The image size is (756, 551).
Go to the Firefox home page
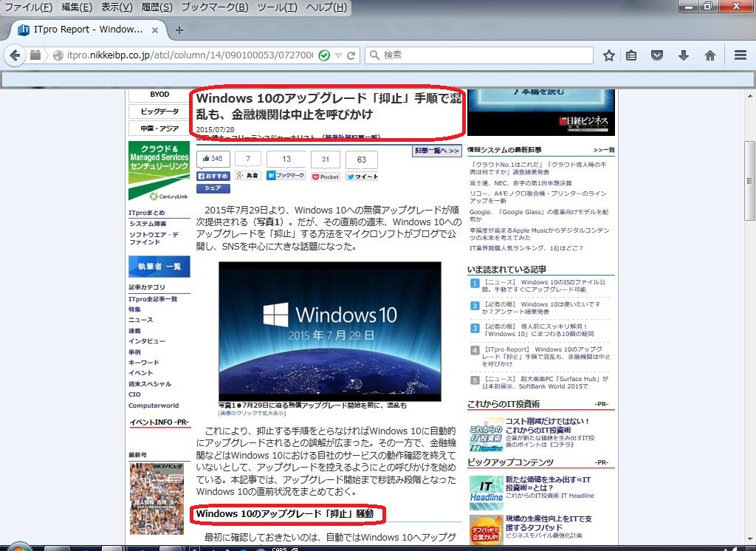click(x=709, y=55)
